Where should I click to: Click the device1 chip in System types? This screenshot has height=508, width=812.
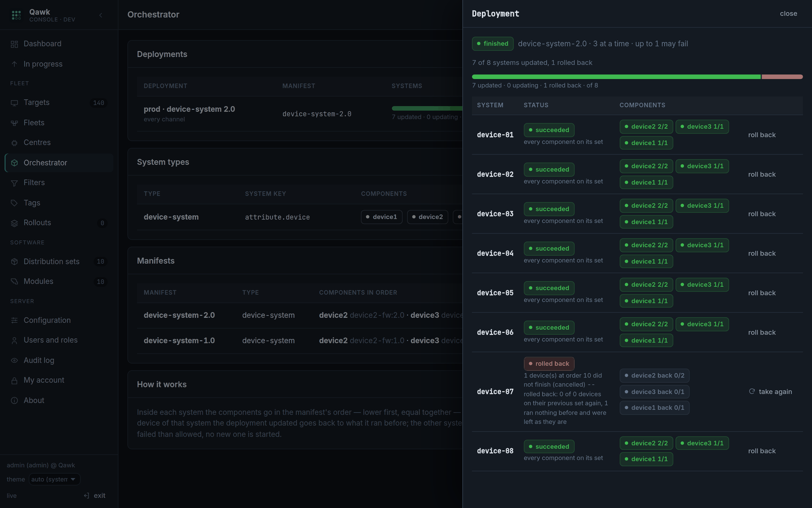point(382,217)
